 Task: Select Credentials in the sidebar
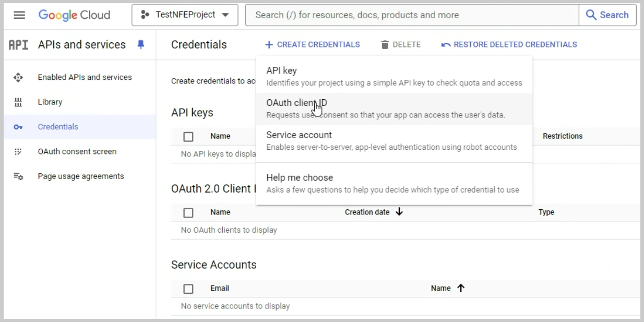(79, 127)
